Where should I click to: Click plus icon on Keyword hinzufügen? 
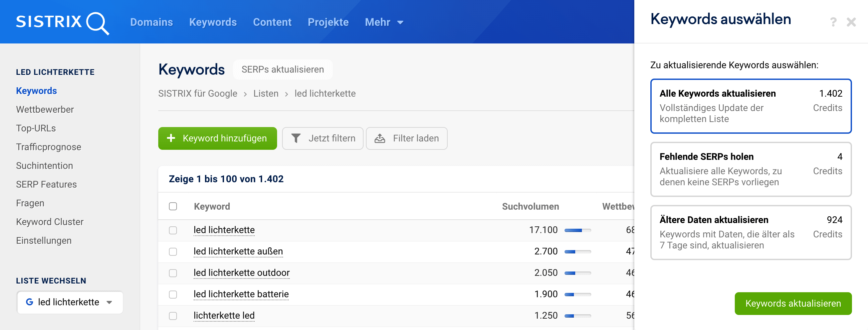click(x=171, y=138)
